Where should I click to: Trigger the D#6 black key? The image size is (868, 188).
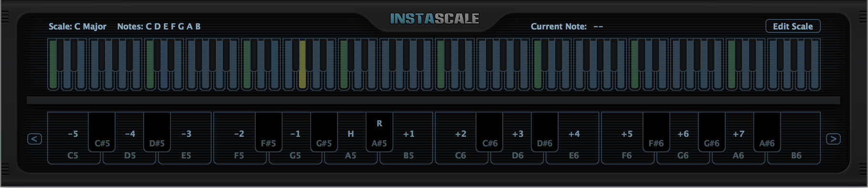(x=545, y=132)
